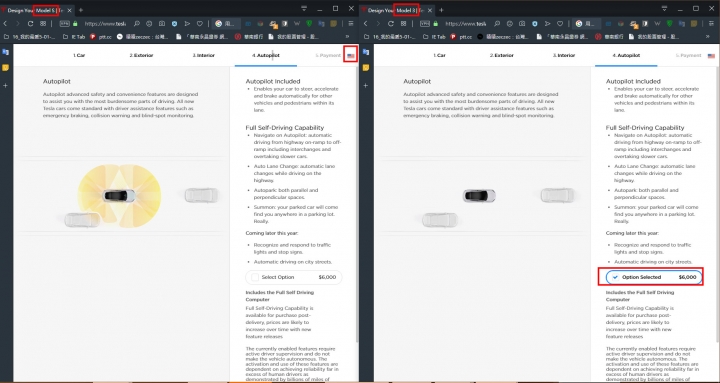Open a new tab in the Model 3 window

click(x=441, y=10)
